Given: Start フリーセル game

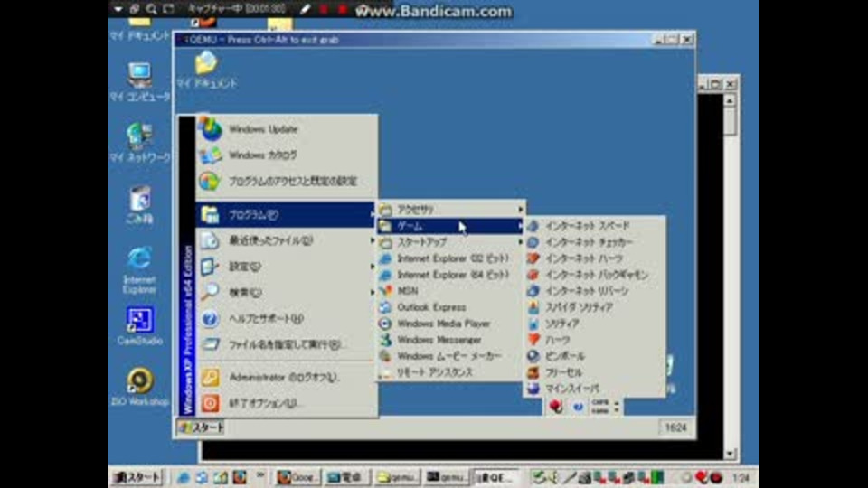Looking at the screenshot, I should (595, 372).
